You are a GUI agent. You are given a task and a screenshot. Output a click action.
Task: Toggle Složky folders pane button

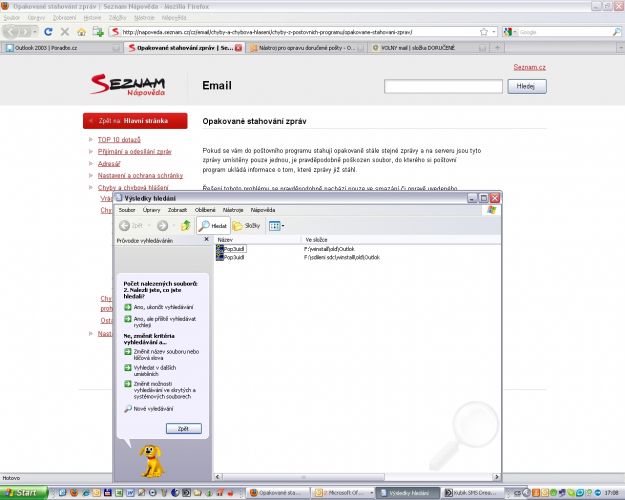tap(246, 226)
